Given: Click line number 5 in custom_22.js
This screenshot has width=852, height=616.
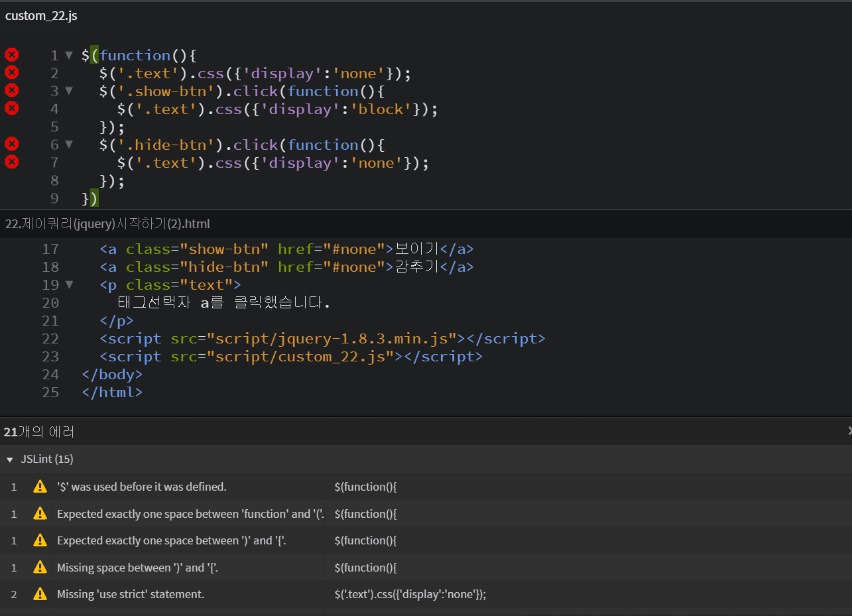Looking at the screenshot, I should (x=54, y=127).
